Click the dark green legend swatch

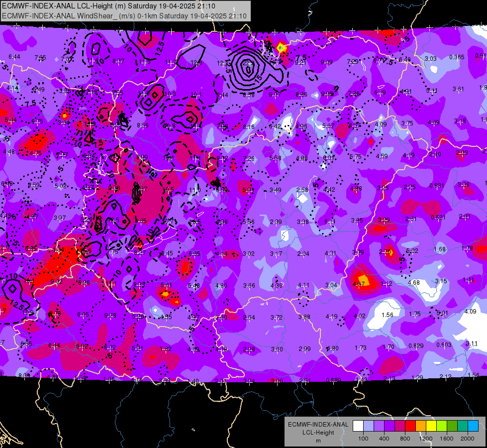coord(452,426)
